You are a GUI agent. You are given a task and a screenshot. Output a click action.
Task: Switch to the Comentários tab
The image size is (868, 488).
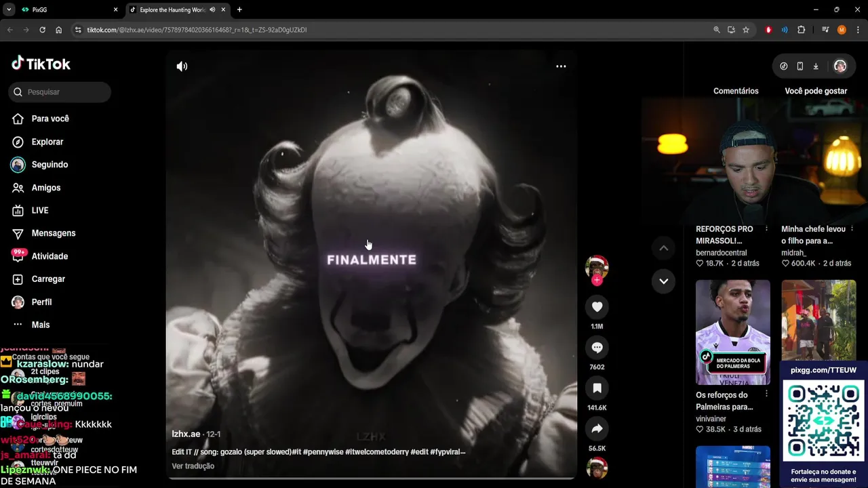coord(736,91)
